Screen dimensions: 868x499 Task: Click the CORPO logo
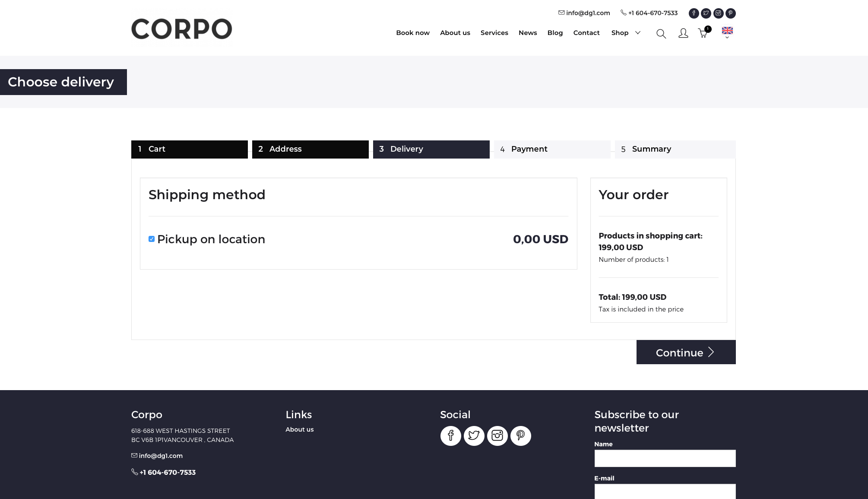[x=181, y=29]
